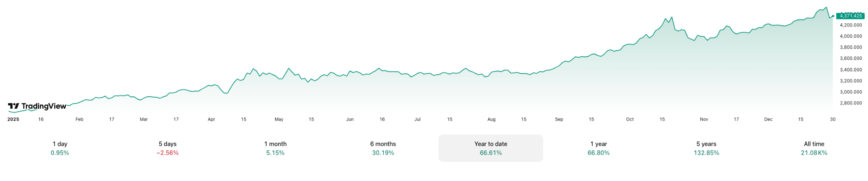Click the Year to date tab
Viewport: 868px width, 181px height.
coord(491,148)
